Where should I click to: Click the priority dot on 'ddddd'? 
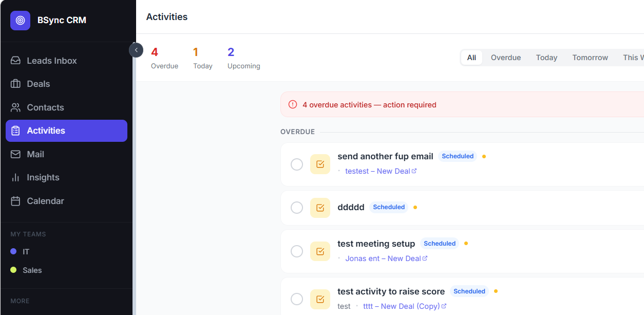tap(415, 207)
